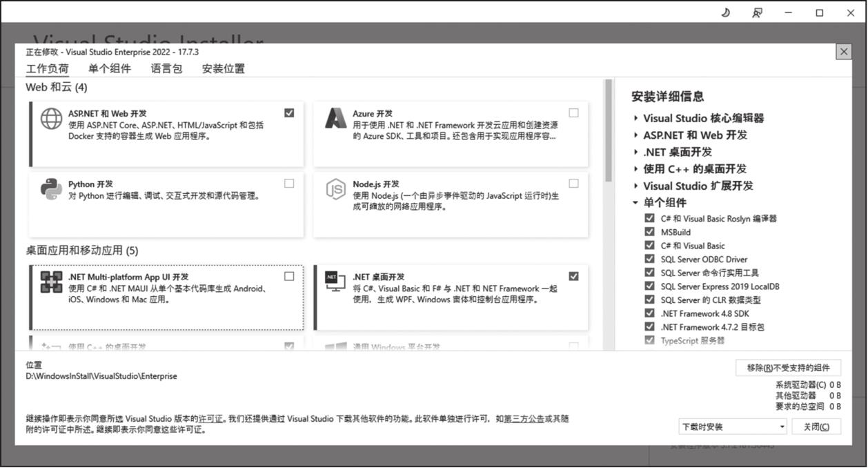This screenshot has width=868, height=468.
Task: Uncheck the C# 和 Visual Basic component
Action: (x=649, y=245)
